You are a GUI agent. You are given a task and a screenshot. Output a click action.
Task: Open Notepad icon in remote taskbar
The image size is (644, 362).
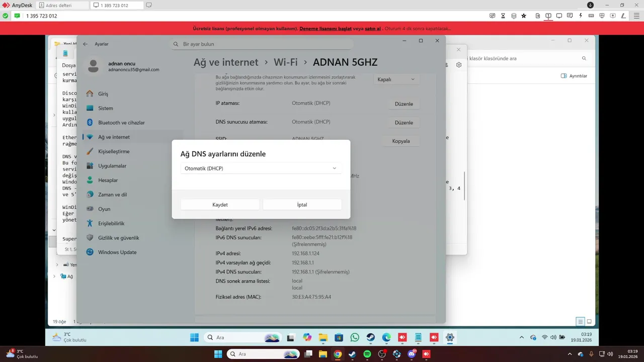[x=418, y=337]
